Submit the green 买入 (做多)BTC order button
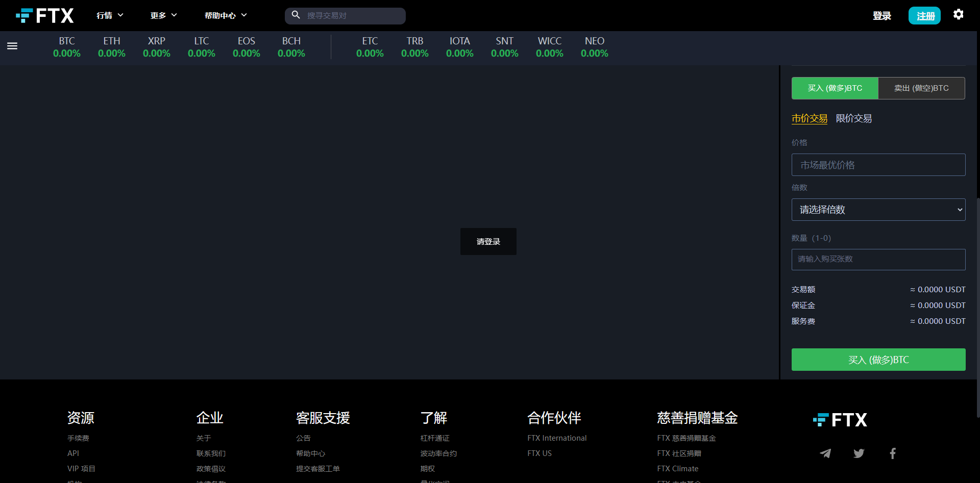This screenshot has width=980, height=483. coord(878,360)
